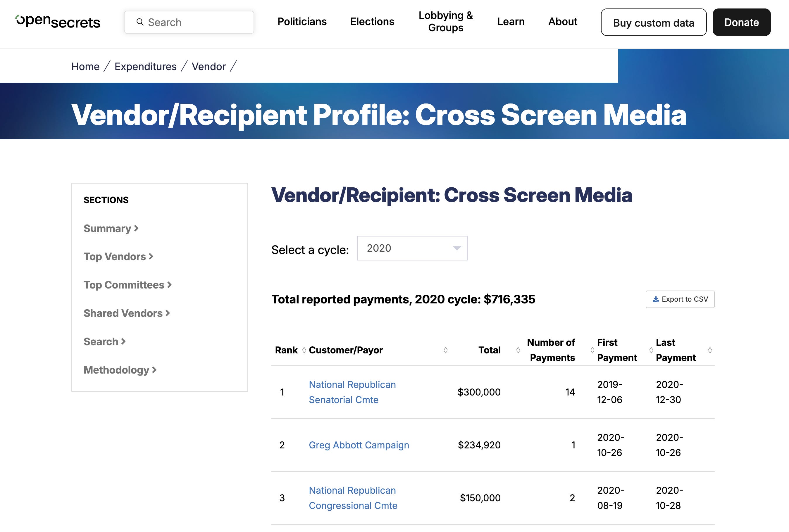The height and width of the screenshot is (532, 789).
Task: Sort by First Payment column arrows
Action: 651,350
